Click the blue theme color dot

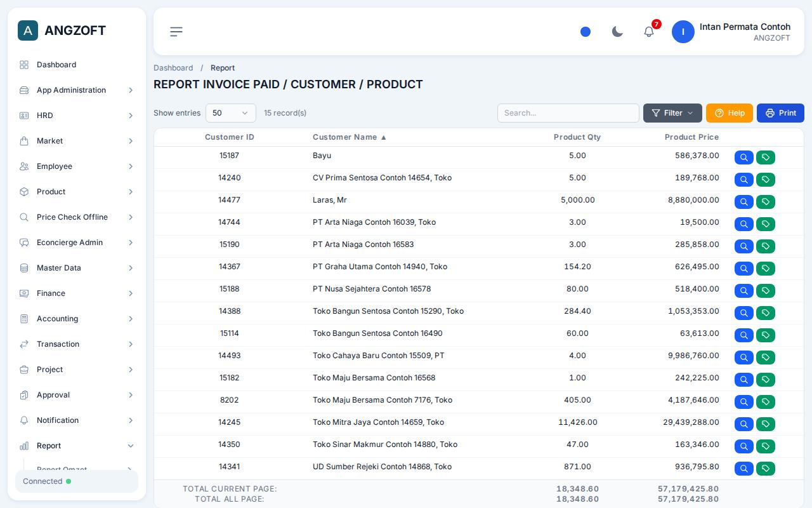[x=586, y=32]
